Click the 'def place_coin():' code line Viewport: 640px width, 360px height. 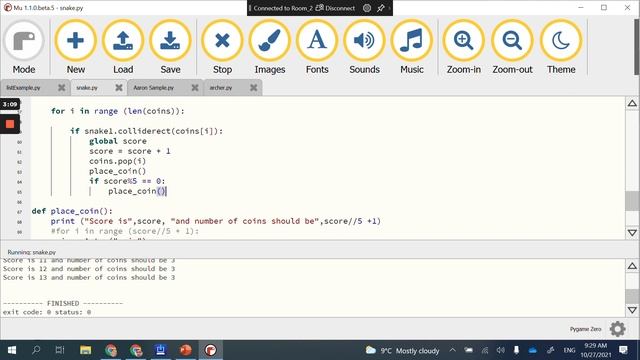(x=72, y=211)
